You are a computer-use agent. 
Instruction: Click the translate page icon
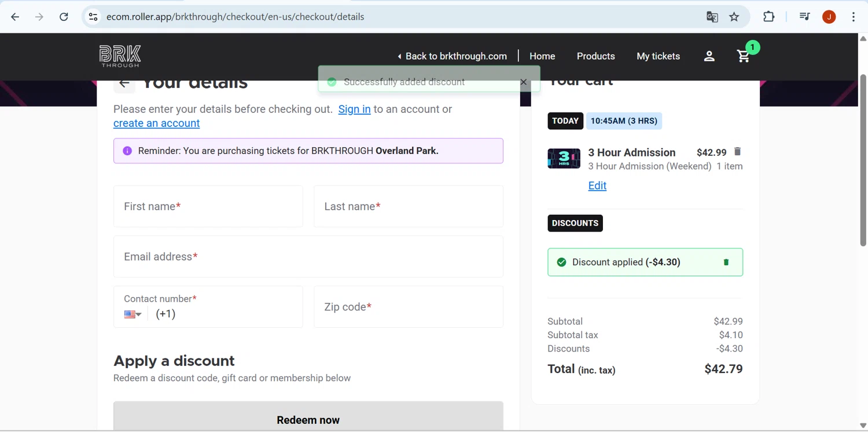click(x=712, y=17)
